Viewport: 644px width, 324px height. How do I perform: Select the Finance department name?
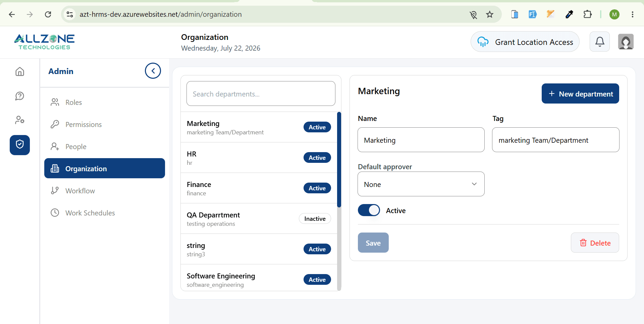(x=199, y=185)
